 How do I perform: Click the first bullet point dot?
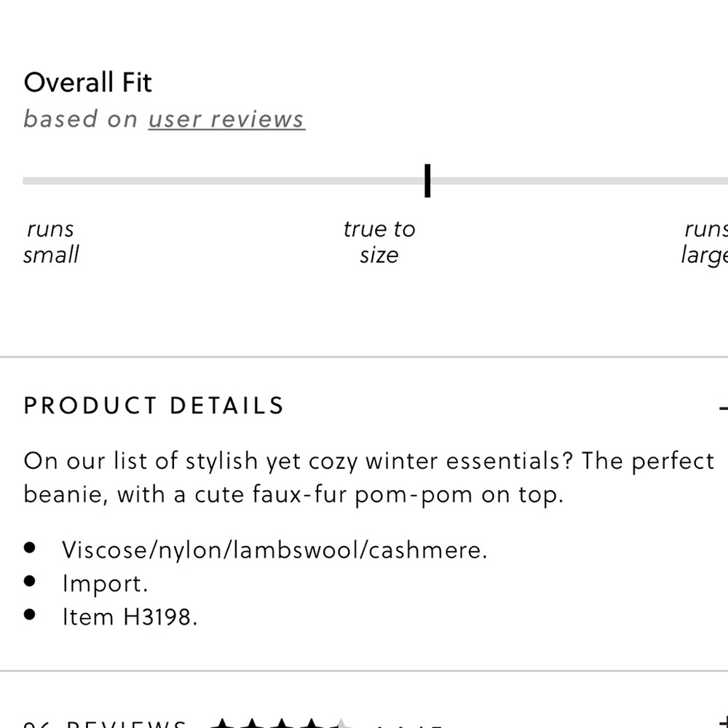coord(30,548)
